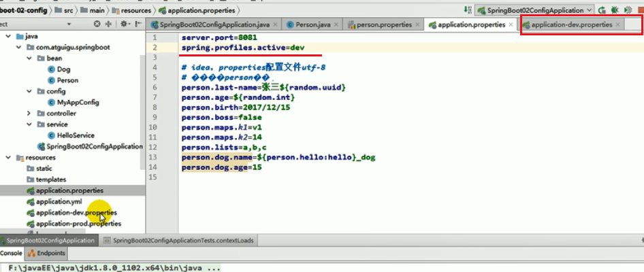Viewport: 644px width, 272px height.
Task: Select MyAppConfig class in project tree
Action: [78, 103]
